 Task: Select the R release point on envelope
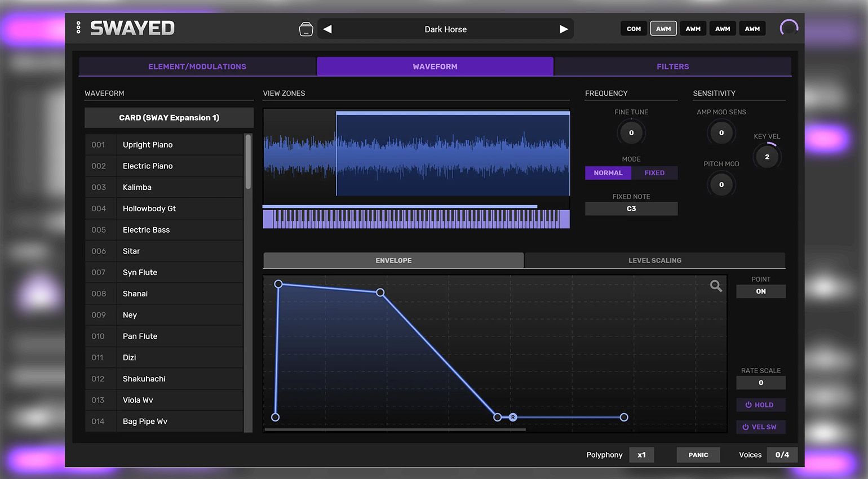point(513,418)
